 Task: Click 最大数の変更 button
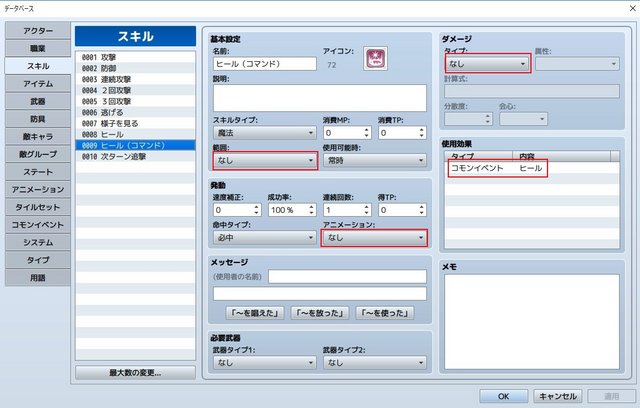click(x=135, y=373)
